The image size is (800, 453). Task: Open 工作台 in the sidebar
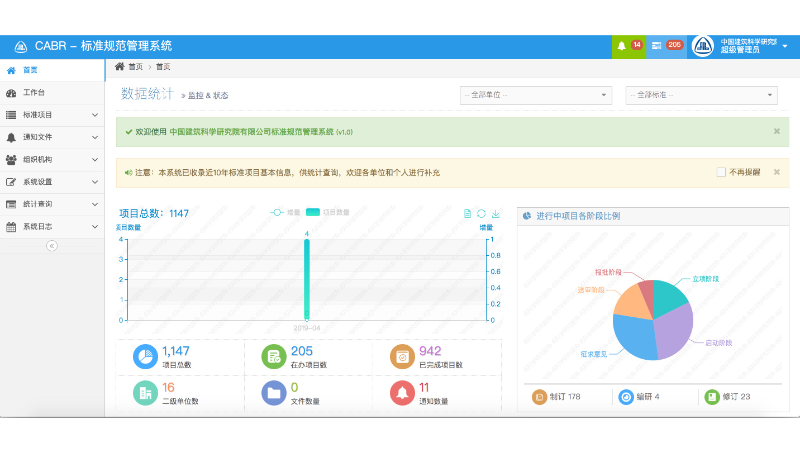coord(52,93)
